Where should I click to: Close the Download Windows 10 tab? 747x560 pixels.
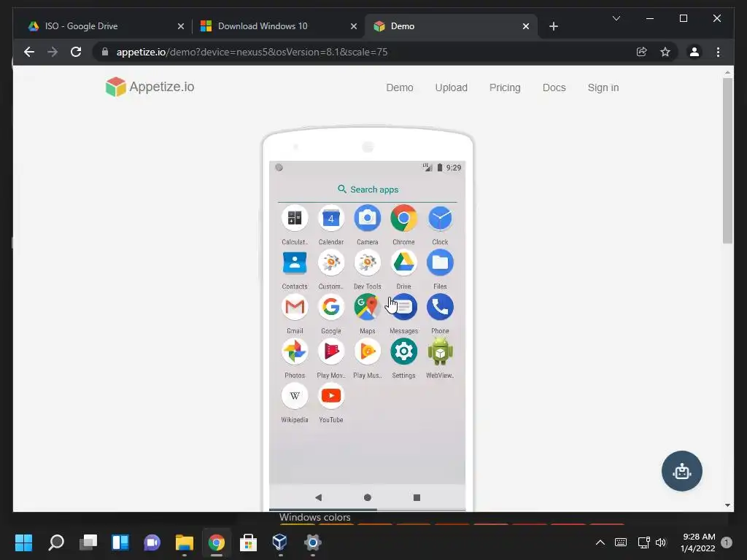[x=354, y=26]
